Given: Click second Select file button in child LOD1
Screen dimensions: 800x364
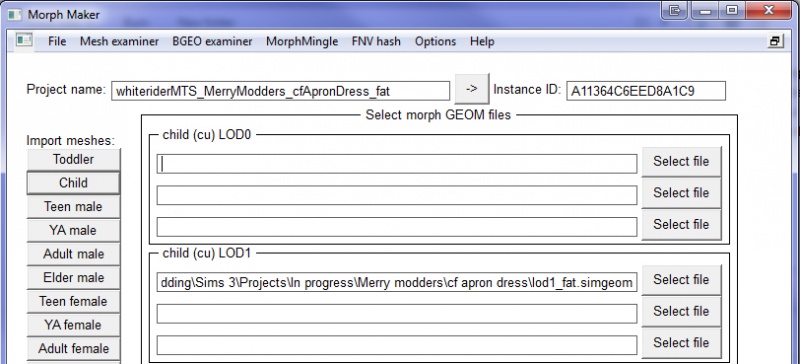Looking at the screenshot, I should (681, 311).
